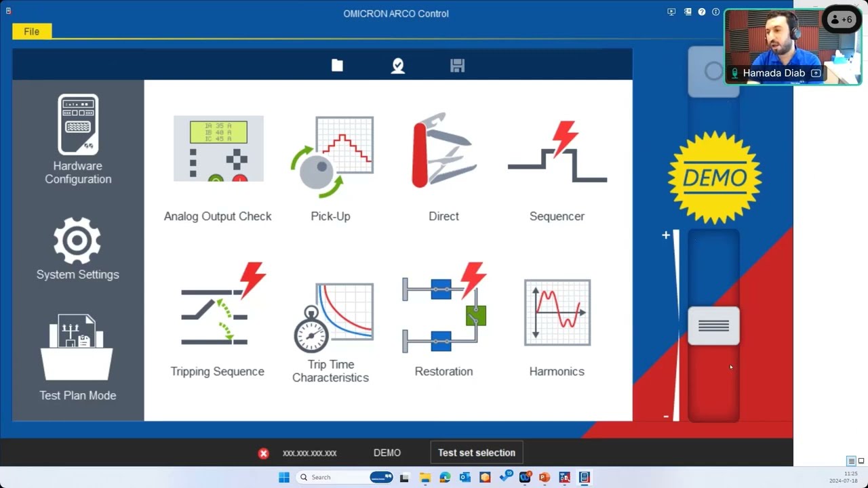Screen dimensions: 868x488
Task: Open Outlook from the taskbar
Action: click(465, 477)
